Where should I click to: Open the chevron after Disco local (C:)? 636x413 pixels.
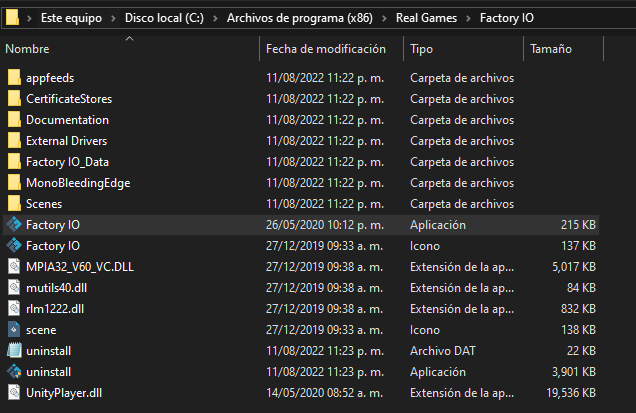pyautogui.click(x=217, y=18)
